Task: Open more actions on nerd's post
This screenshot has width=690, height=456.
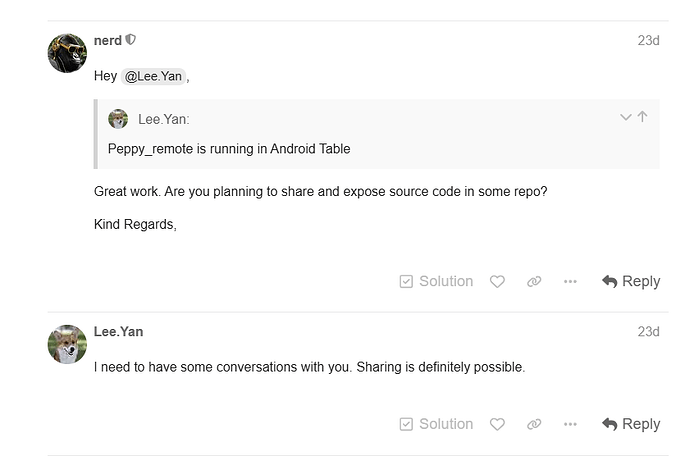Action: pos(570,281)
